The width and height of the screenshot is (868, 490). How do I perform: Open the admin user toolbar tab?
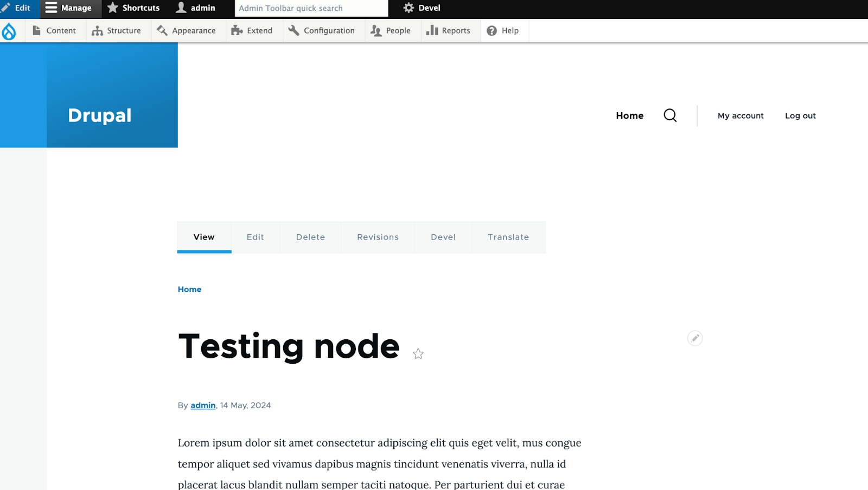point(196,8)
